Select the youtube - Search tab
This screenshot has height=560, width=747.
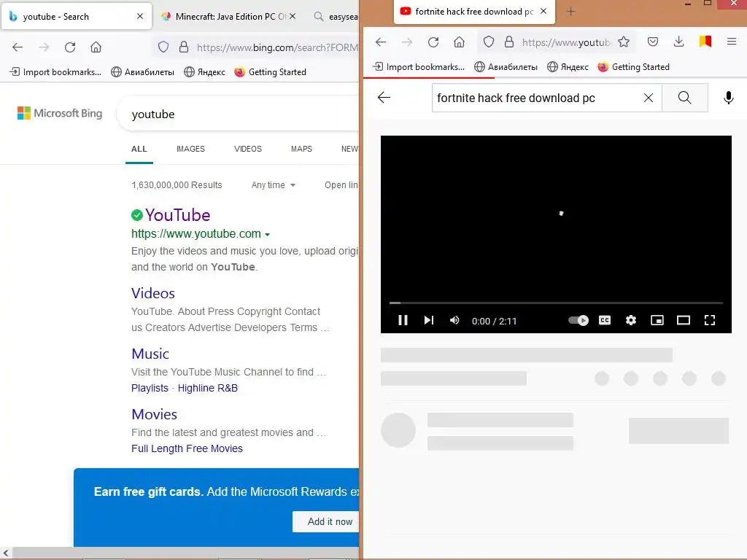pos(76,17)
